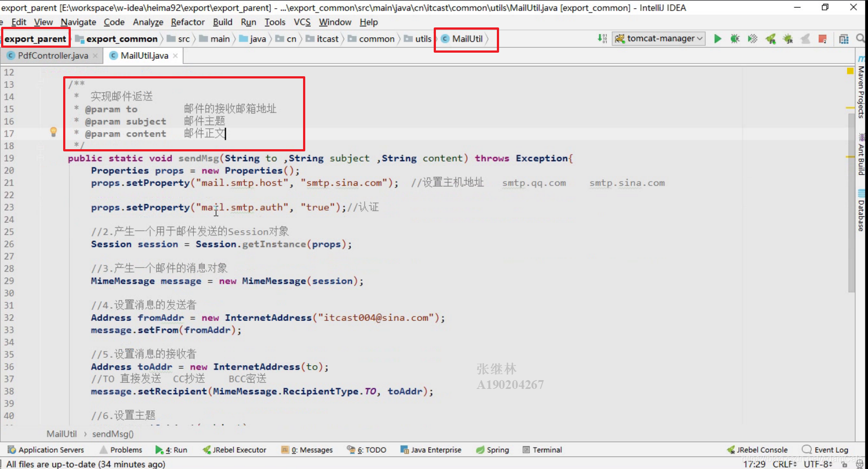Open the Analyze menu
The width and height of the screenshot is (868, 469).
[148, 22]
